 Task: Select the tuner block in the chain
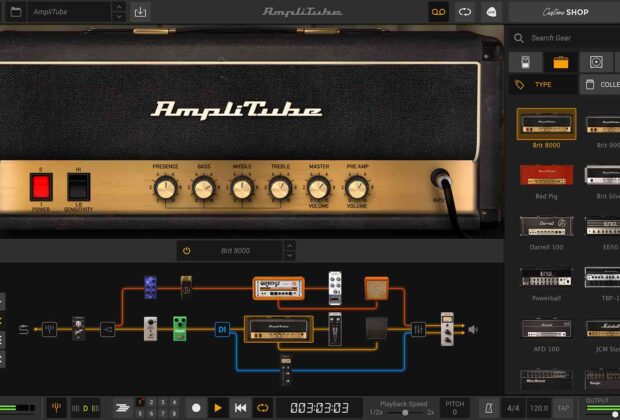(49, 329)
